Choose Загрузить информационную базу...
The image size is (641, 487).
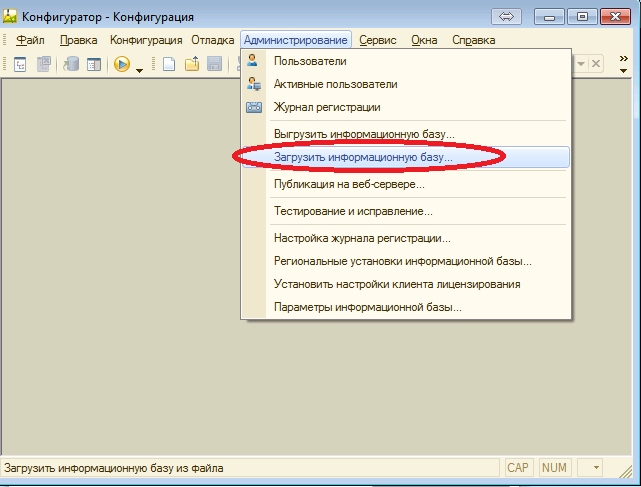(x=363, y=157)
